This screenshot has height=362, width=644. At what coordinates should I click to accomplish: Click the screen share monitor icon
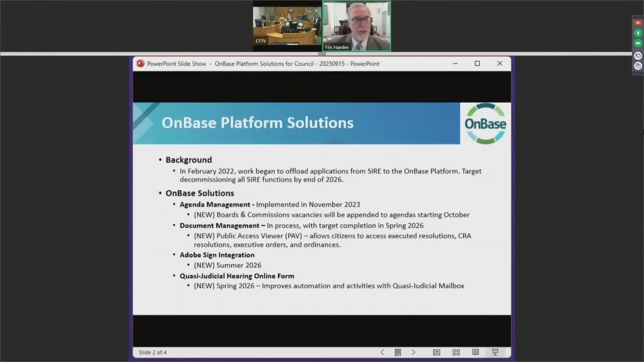[x=638, y=56]
